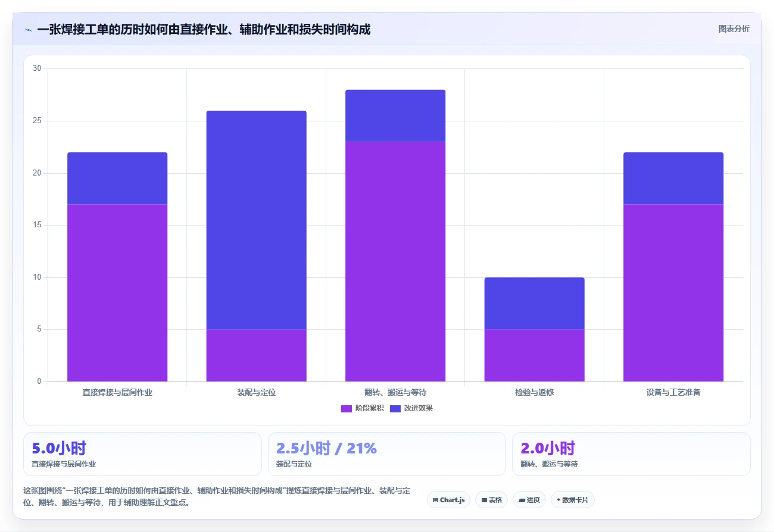Viewport: 774px width, 532px height.
Task: Click the purple 阶段累积 legend swatch
Action: click(x=347, y=408)
